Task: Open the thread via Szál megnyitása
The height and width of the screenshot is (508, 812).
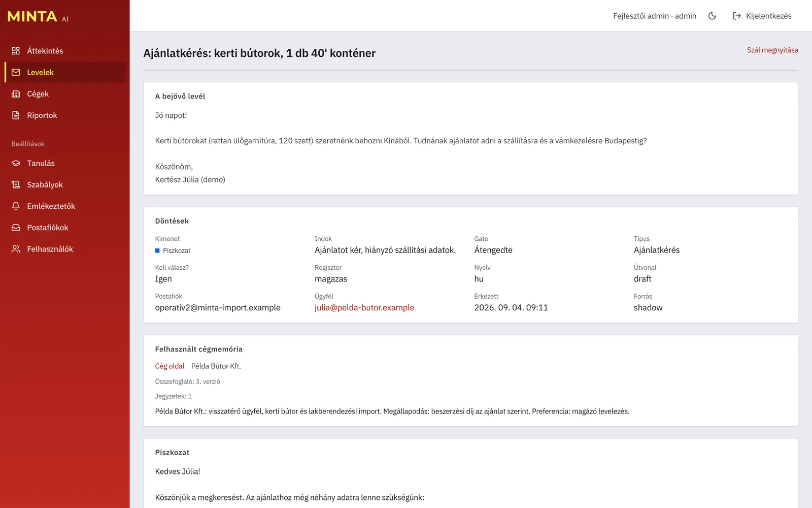Action: click(772, 50)
